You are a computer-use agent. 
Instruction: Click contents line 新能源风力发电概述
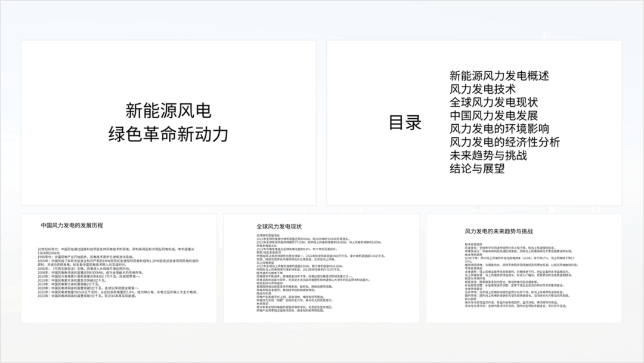[x=499, y=76]
